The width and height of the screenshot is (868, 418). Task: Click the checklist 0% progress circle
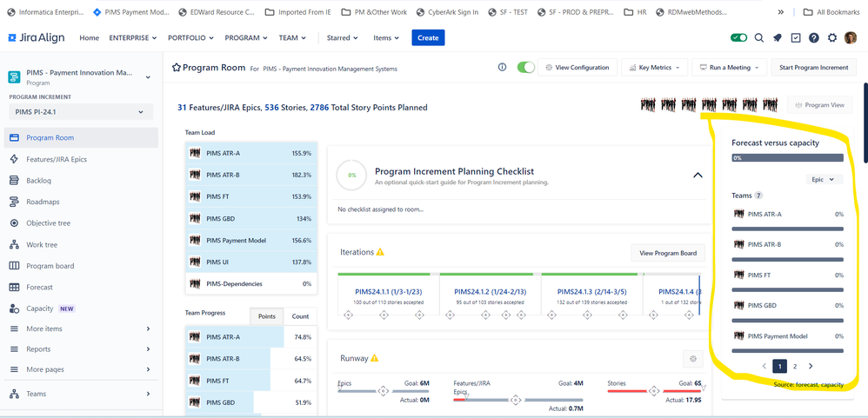tap(351, 175)
